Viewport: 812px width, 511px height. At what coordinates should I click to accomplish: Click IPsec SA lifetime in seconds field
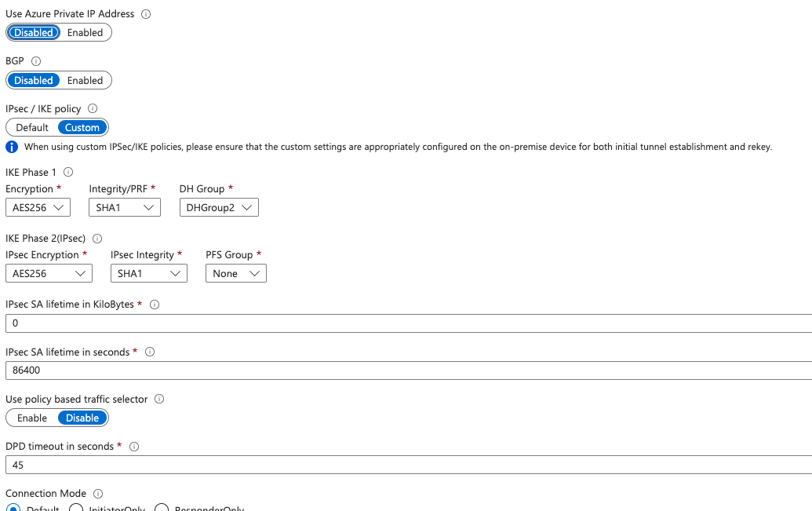(x=409, y=370)
